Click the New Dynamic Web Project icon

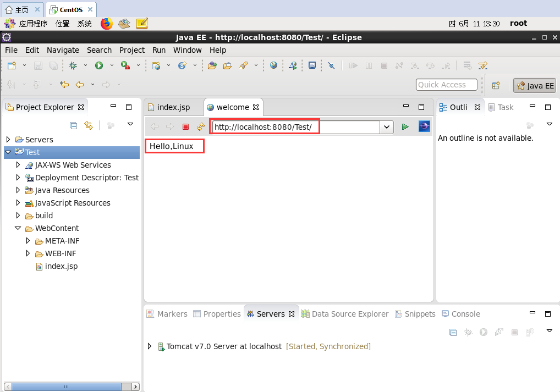click(x=156, y=65)
